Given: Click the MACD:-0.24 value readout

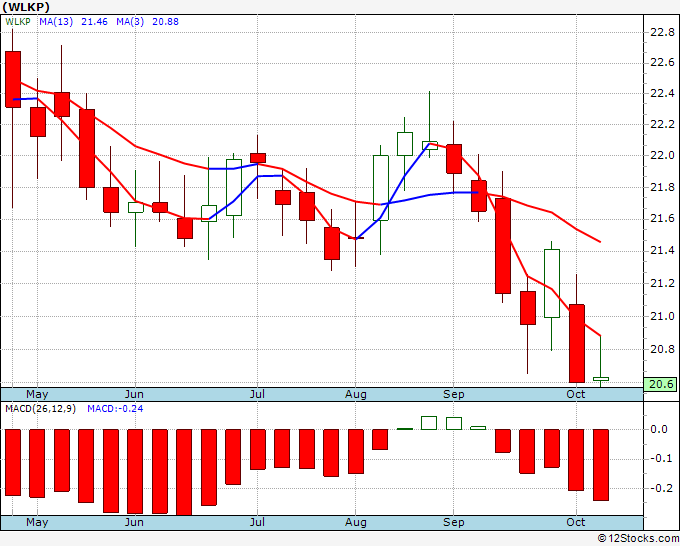Looking at the screenshot, I should [115, 409].
